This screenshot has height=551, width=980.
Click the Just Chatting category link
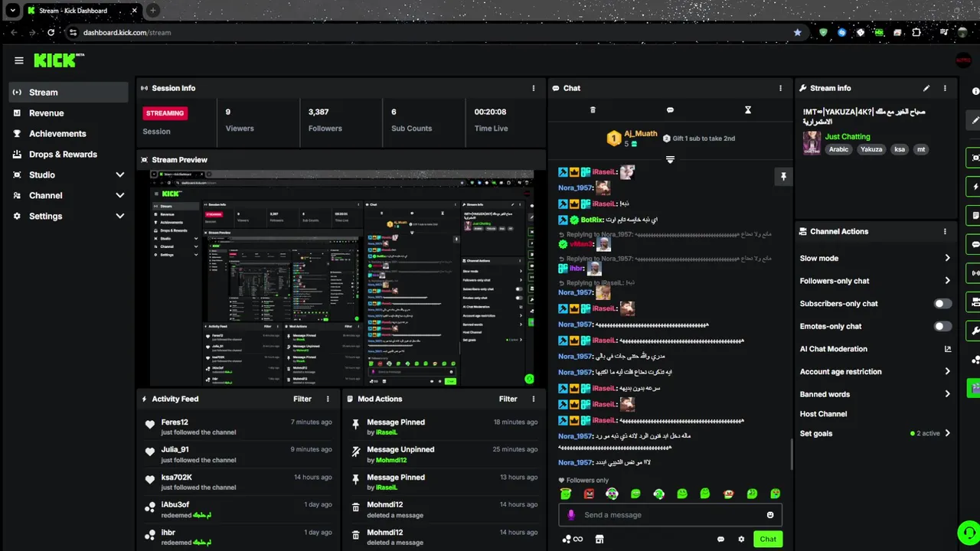pyautogui.click(x=848, y=136)
